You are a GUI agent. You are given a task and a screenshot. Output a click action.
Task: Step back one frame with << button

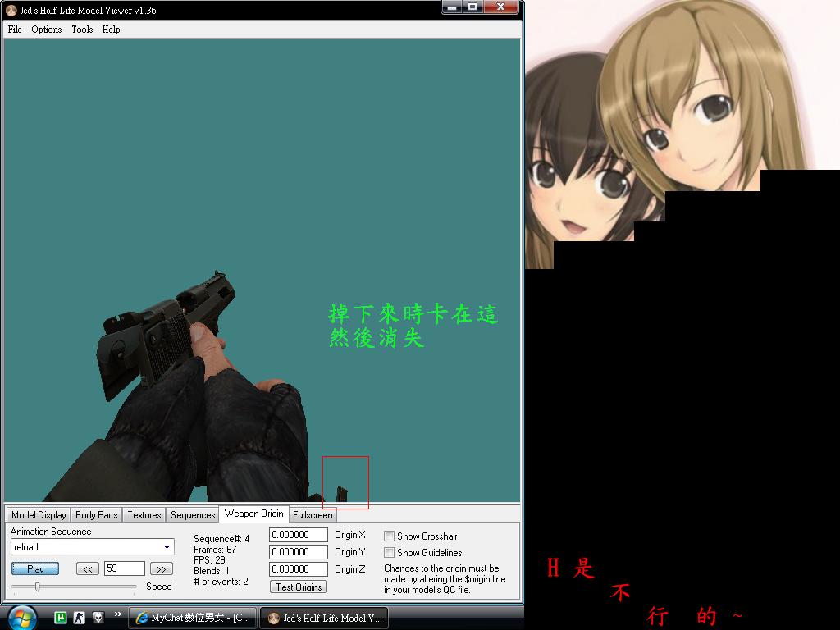tap(88, 569)
